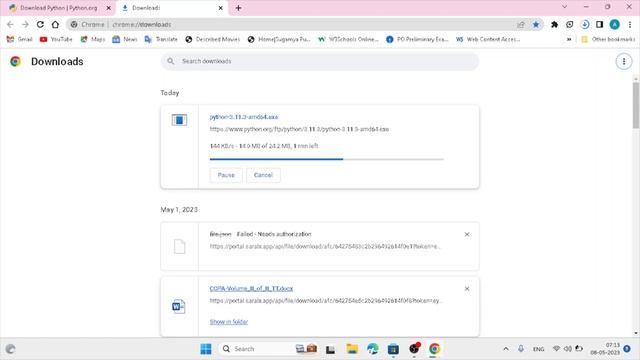Click the browser forward arrow
The height and width of the screenshot is (360, 640).
25,24
